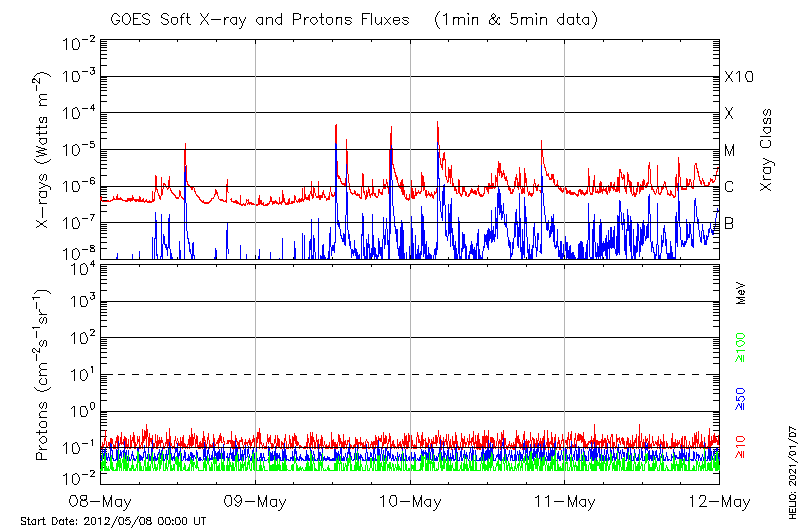Click the 'Xray Class' right axis title
Screen dimensions: 800x530
tap(767, 150)
